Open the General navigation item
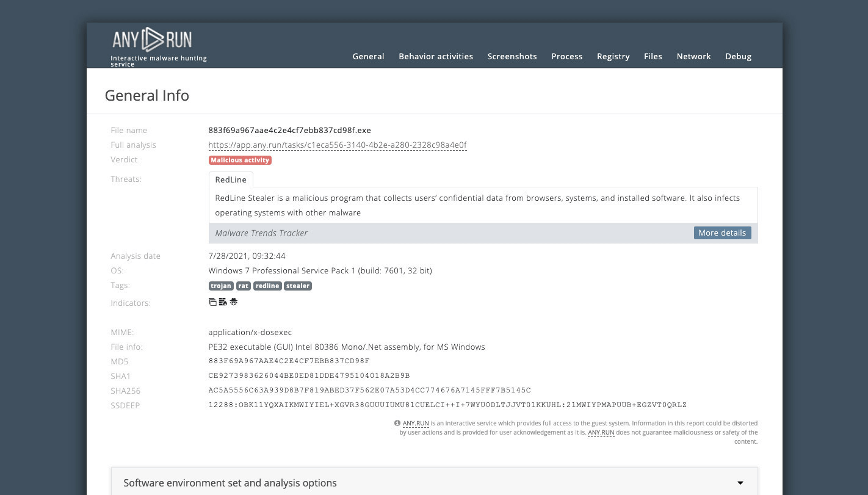This screenshot has height=495, width=868. coord(368,56)
